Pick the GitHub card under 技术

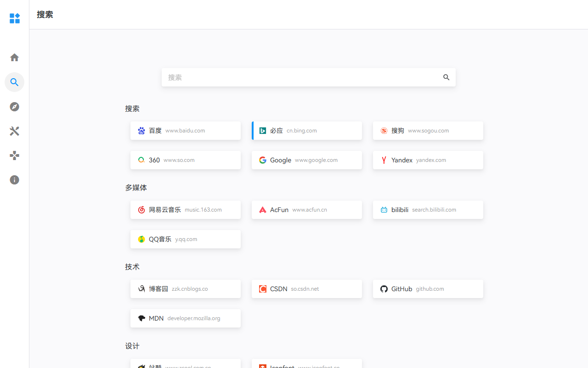pos(428,289)
